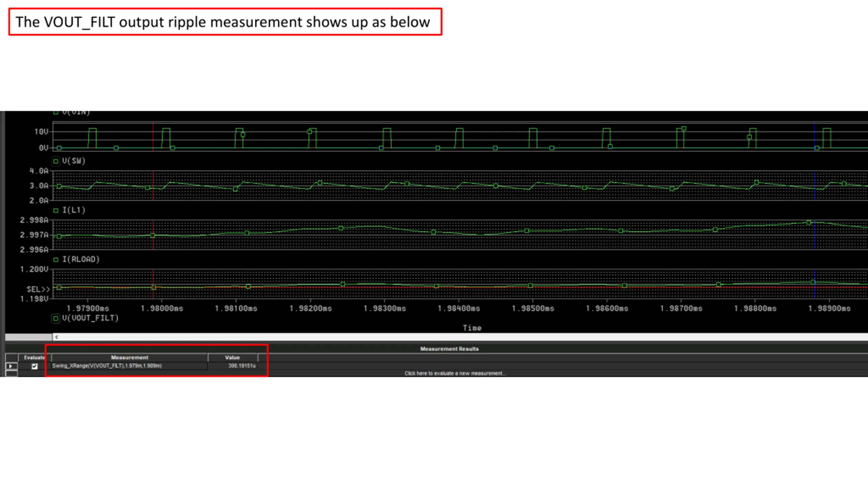Click the row selector arrow beside the measurement
Viewport: 868px width, 488px height.
coord(11,366)
